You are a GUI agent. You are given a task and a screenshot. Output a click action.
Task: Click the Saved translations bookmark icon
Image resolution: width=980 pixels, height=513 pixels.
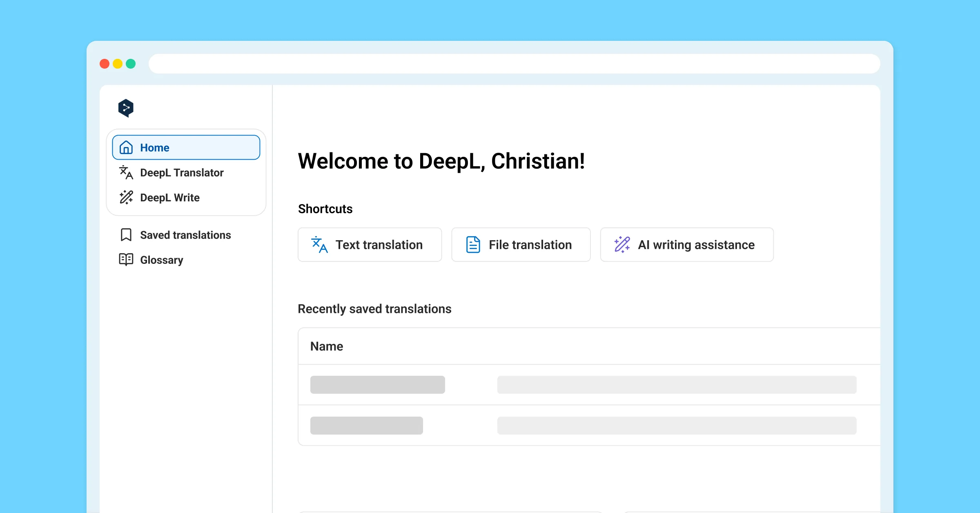click(x=126, y=235)
